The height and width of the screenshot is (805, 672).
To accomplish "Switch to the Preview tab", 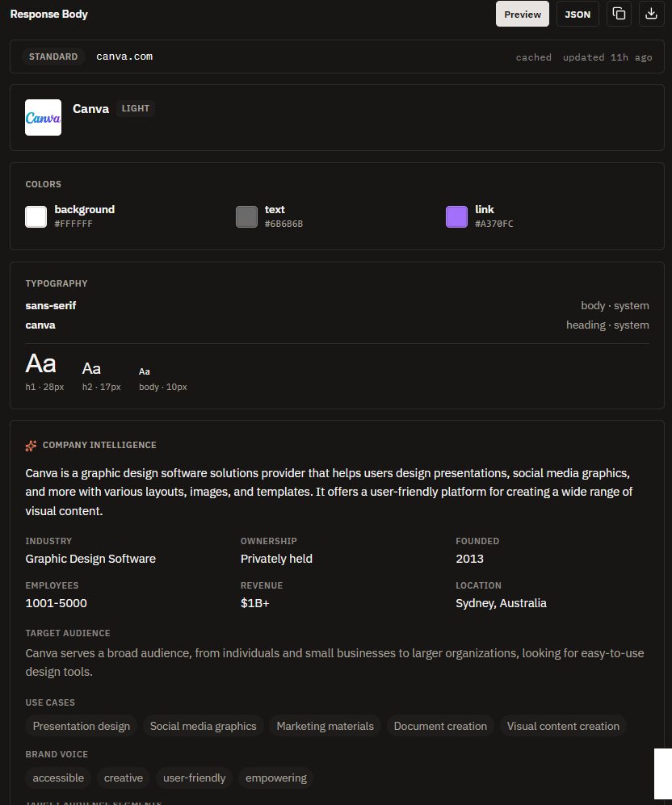I will pyautogui.click(x=522, y=14).
